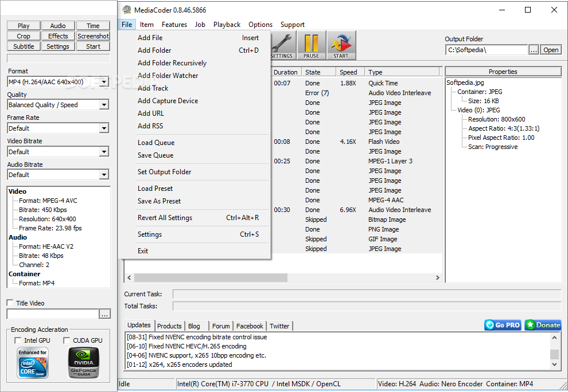This screenshot has height=392, width=568.
Task: Click the browse button beside Output Folder
Action: pyautogui.click(x=534, y=50)
